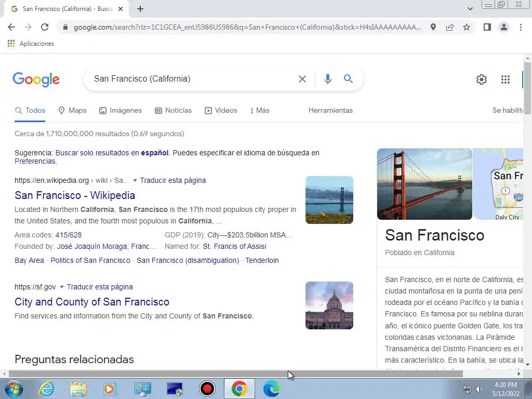Open the José Joaquín Moraga link
Viewport: 532px width, 399px height.
pos(91,247)
